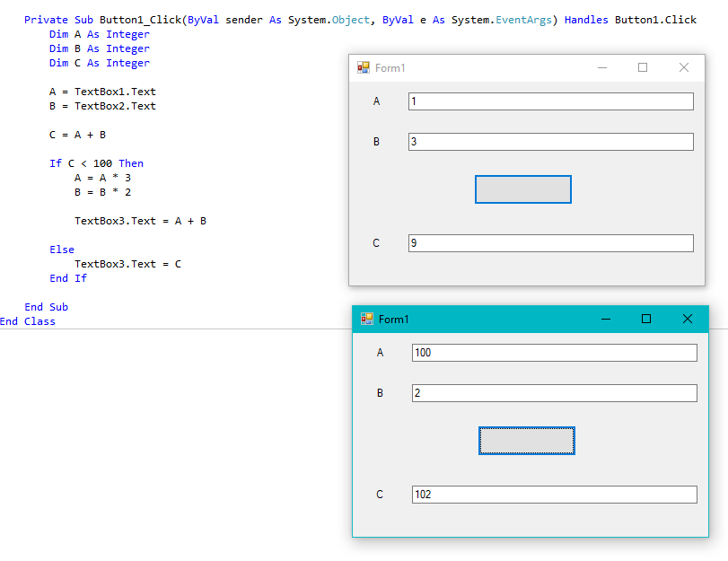The height and width of the screenshot is (561, 728).
Task: Click textbox C containing 102
Action: (x=555, y=494)
